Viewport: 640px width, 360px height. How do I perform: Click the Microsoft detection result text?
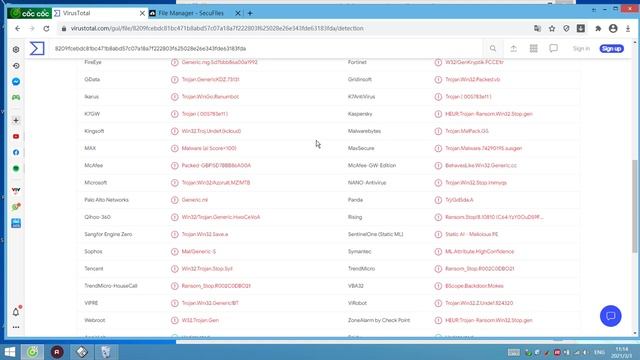tap(216, 183)
